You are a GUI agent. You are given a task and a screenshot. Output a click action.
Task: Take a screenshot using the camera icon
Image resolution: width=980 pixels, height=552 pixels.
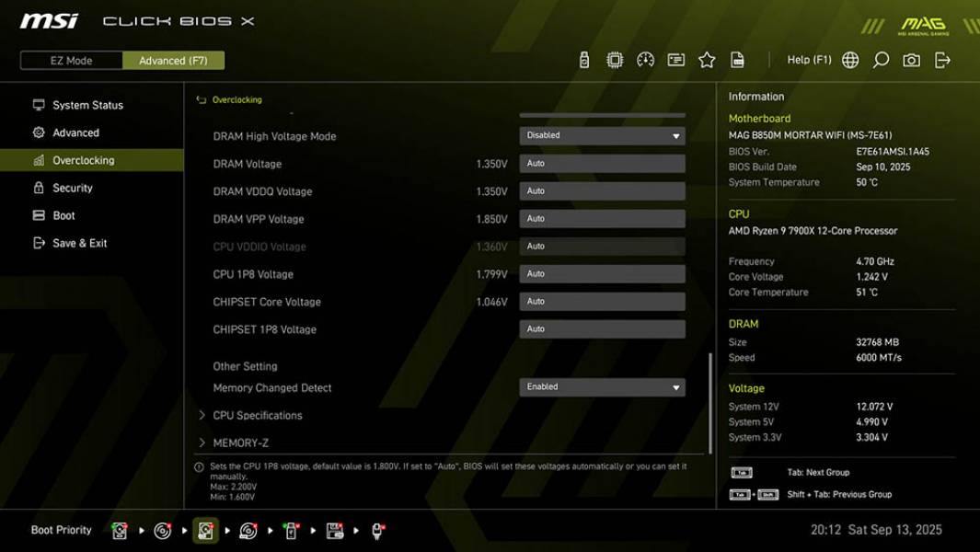912,59
